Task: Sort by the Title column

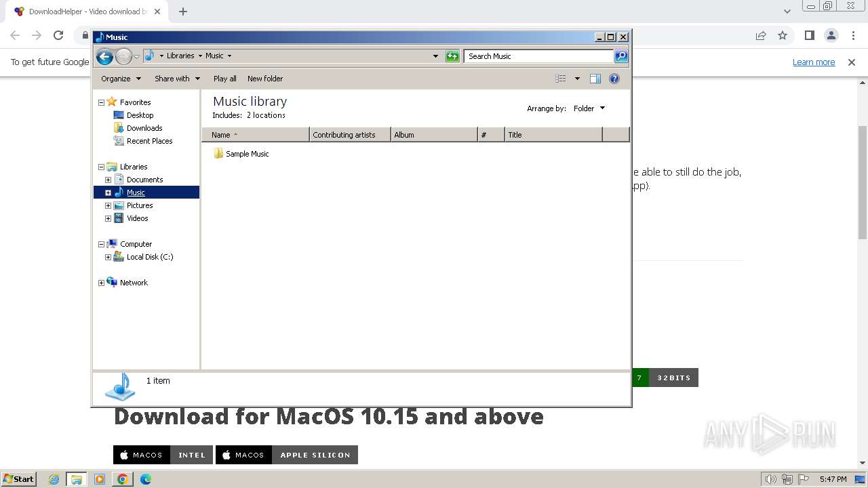Action: pos(554,135)
